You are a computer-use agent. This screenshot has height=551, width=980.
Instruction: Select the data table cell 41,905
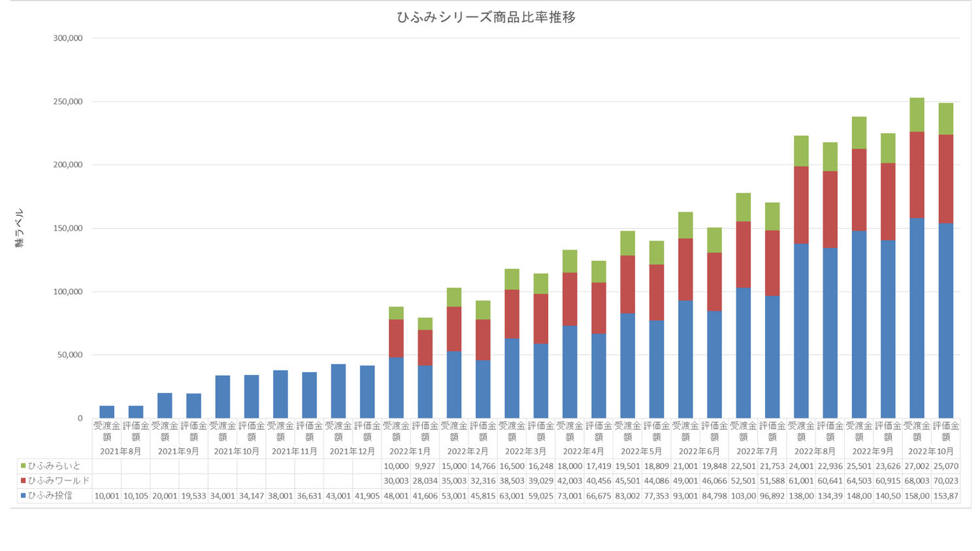tap(367, 496)
